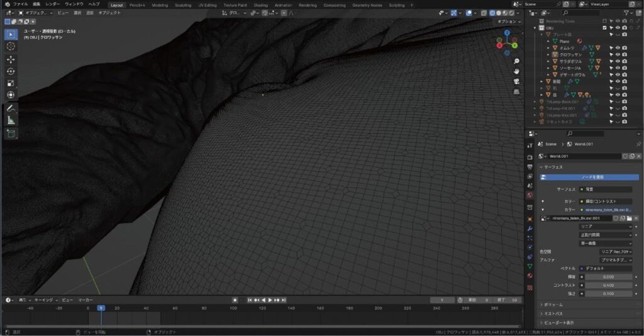Screen dimensions: 644x336
Task: Select the Annotate pencil tool
Action: pyautogui.click(x=11, y=108)
